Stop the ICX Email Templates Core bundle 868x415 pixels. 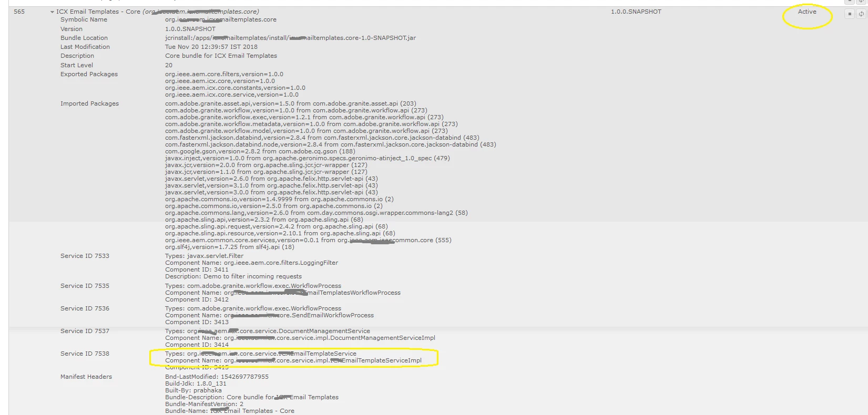click(x=850, y=14)
